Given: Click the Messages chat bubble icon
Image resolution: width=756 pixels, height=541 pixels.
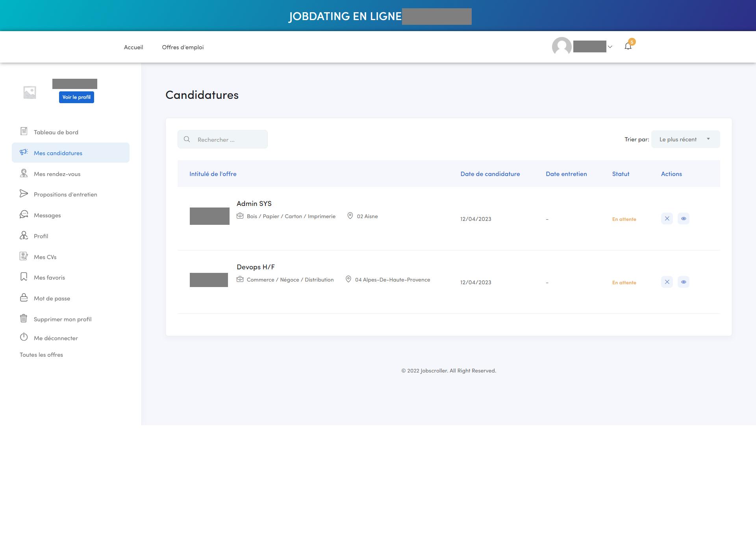Looking at the screenshot, I should coord(24,214).
